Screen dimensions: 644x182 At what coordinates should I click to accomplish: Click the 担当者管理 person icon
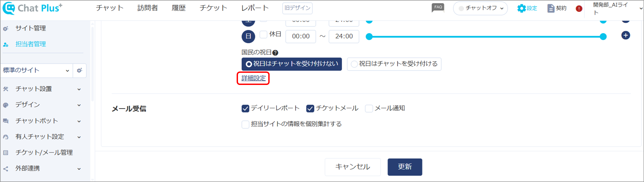[6, 44]
